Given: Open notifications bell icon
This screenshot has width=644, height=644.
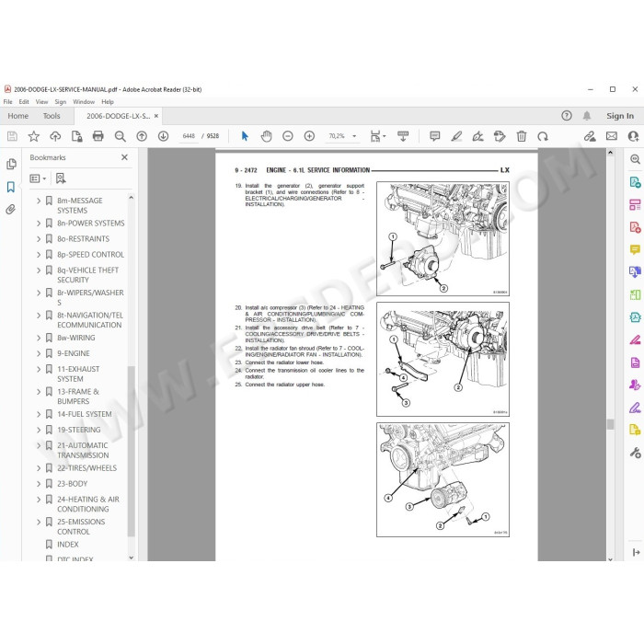Looking at the screenshot, I should tap(587, 116).
